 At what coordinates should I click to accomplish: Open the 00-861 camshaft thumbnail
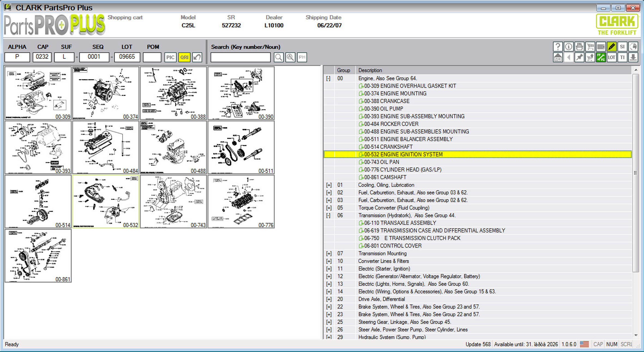[38, 256]
